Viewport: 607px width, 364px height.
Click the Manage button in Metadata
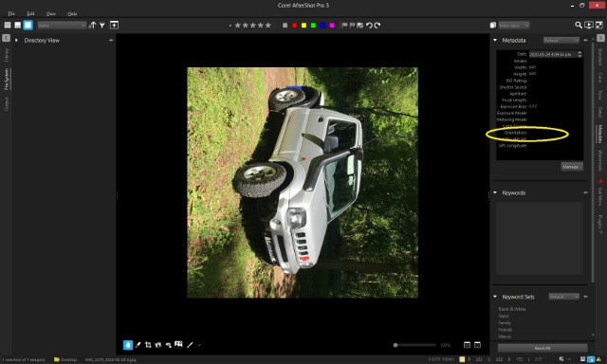[x=572, y=167]
